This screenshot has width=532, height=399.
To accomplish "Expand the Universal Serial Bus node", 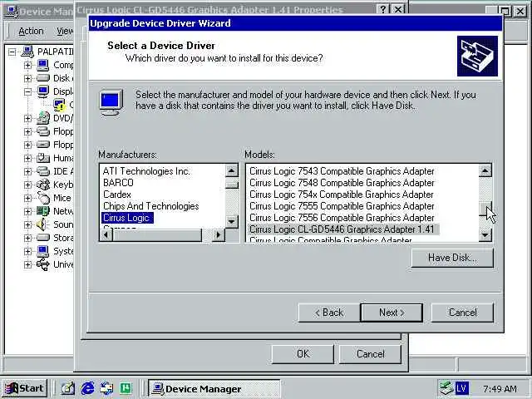I will click(27, 264).
